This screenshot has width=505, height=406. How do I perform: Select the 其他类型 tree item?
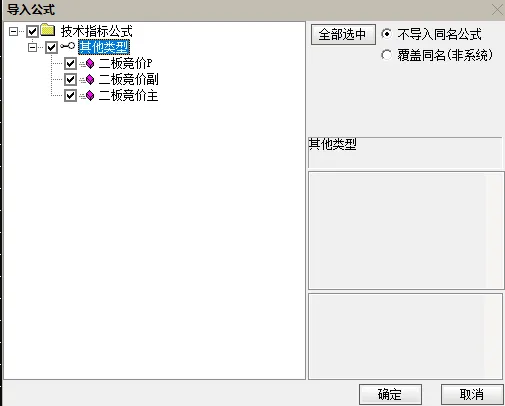click(x=104, y=47)
